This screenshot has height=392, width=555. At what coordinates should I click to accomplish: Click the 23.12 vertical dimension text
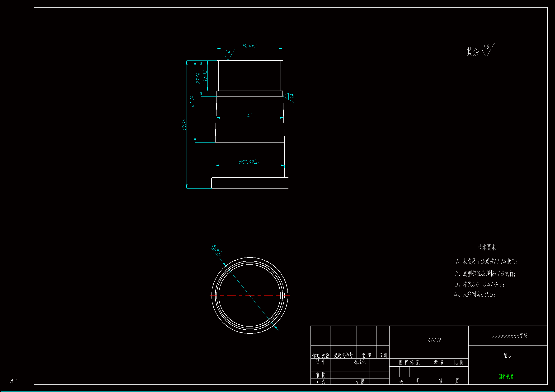coord(205,76)
